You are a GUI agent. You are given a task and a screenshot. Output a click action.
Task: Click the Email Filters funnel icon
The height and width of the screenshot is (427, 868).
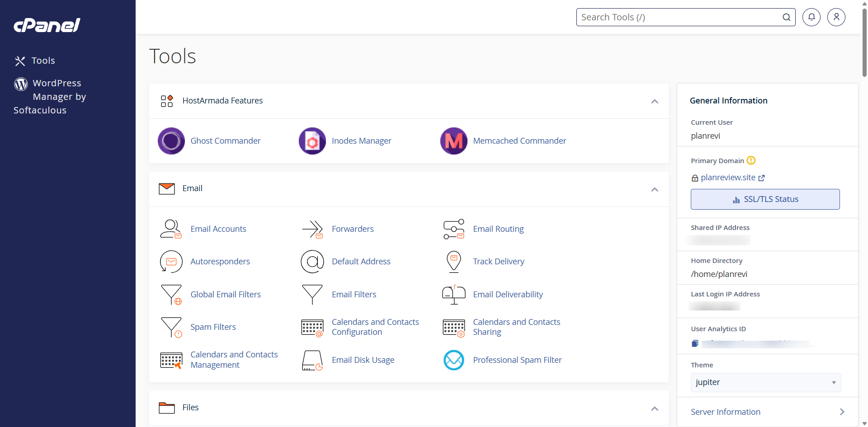(x=312, y=295)
